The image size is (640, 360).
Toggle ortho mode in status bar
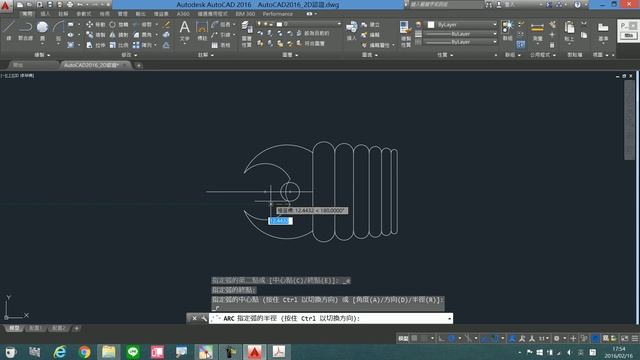tap(441, 338)
